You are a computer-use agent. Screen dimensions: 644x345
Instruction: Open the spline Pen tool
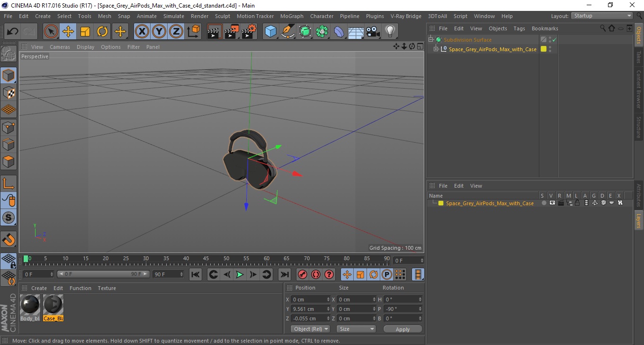pyautogui.click(x=288, y=32)
